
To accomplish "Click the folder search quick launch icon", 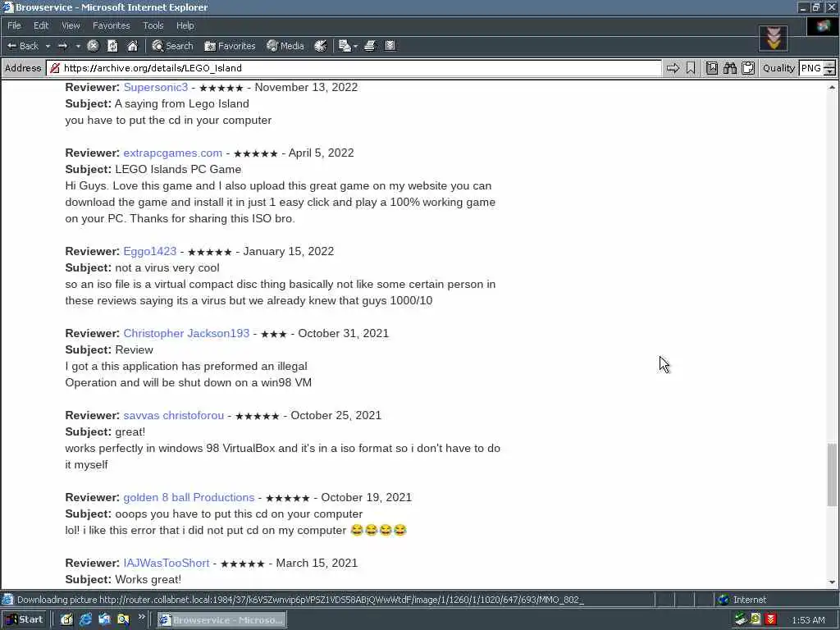I will [123, 620].
